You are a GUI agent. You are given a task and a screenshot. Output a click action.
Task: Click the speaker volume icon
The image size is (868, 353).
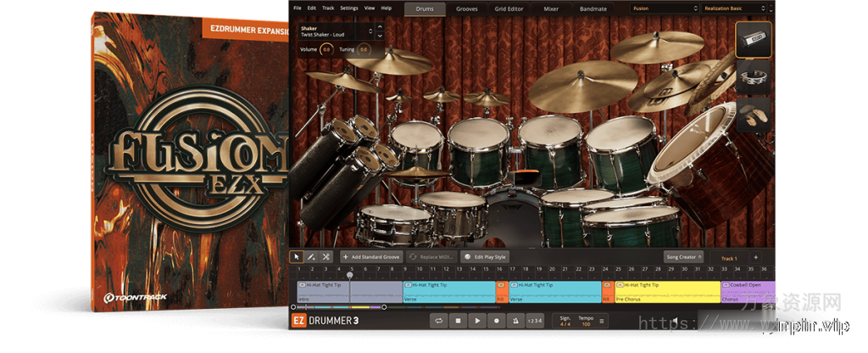[676, 321]
